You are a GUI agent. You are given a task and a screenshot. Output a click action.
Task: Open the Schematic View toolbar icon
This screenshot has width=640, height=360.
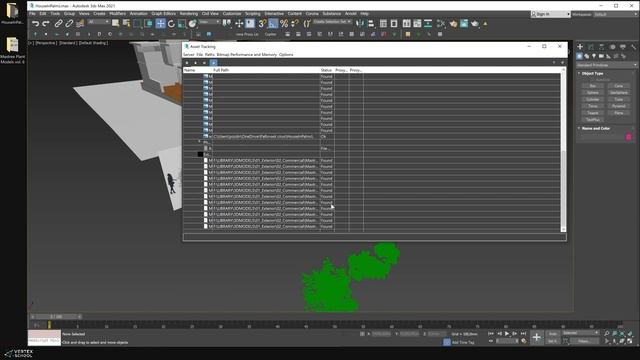(428, 24)
